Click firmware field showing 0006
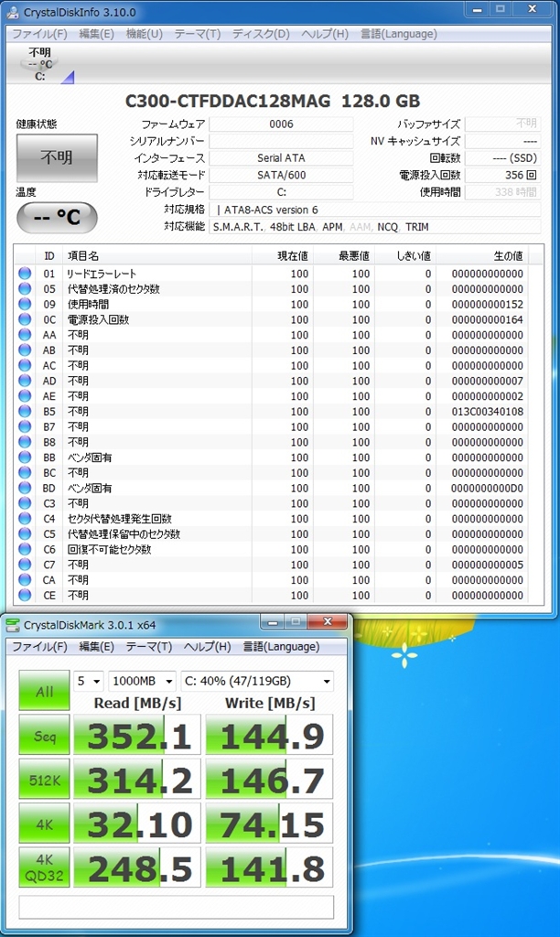This screenshot has width=560, height=937. (x=281, y=124)
